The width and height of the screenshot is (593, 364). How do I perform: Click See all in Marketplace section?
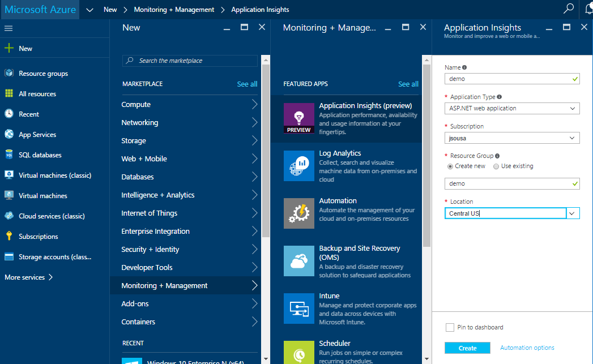tap(247, 84)
